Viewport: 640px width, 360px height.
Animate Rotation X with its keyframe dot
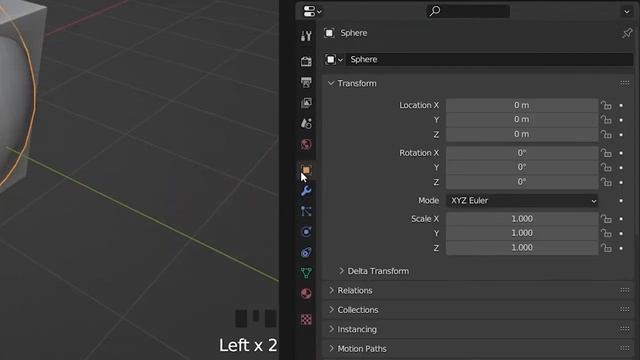[x=621, y=153]
